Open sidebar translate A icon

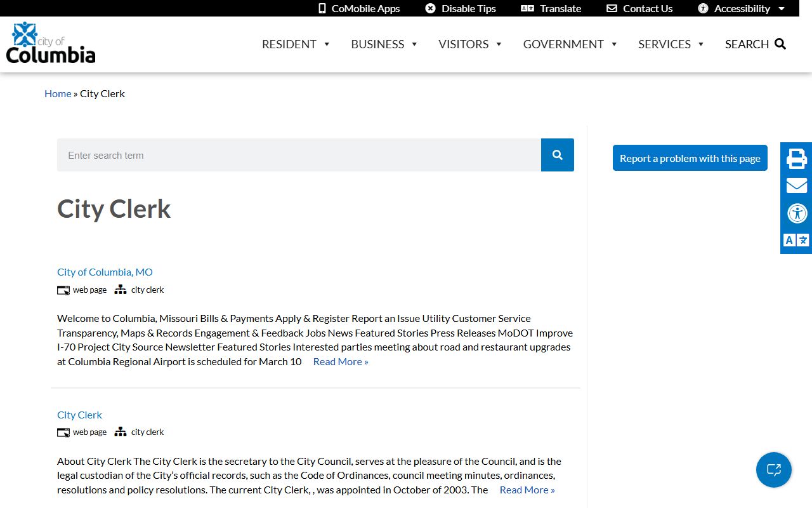click(797, 240)
